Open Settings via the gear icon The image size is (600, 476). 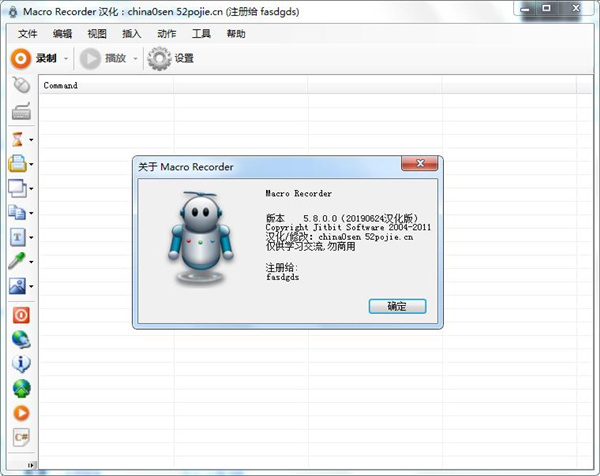(x=159, y=59)
